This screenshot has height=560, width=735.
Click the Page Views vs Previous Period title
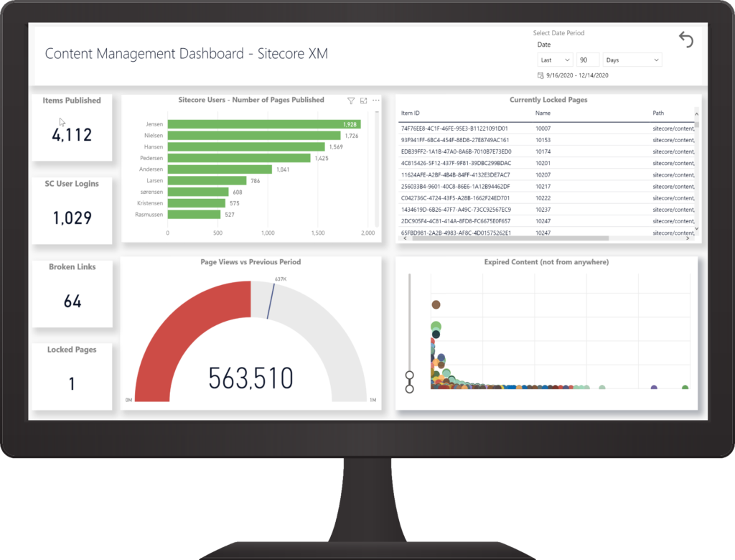click(x=251, y=262)
